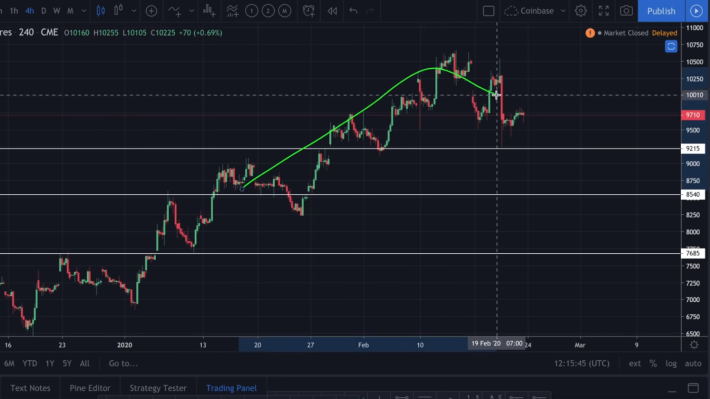
Task: Click the 10010 crosshair price label
Action: (x=694, y=95)
